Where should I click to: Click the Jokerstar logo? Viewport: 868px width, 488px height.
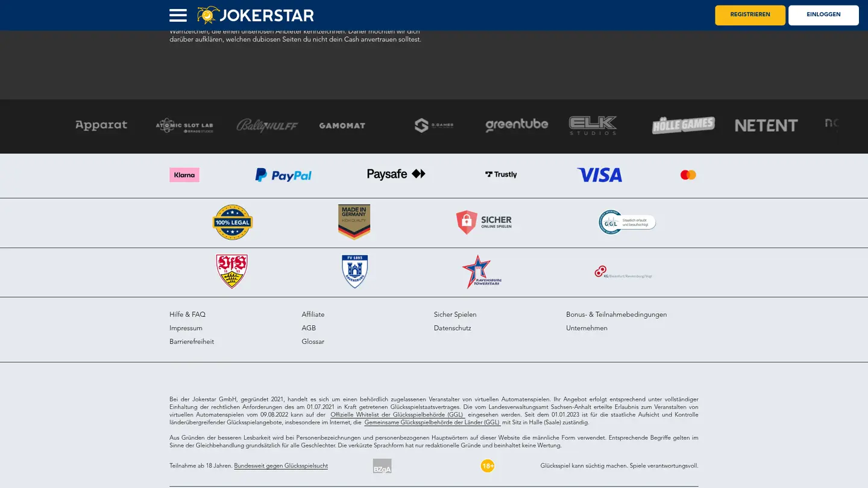tap(256, 15)
